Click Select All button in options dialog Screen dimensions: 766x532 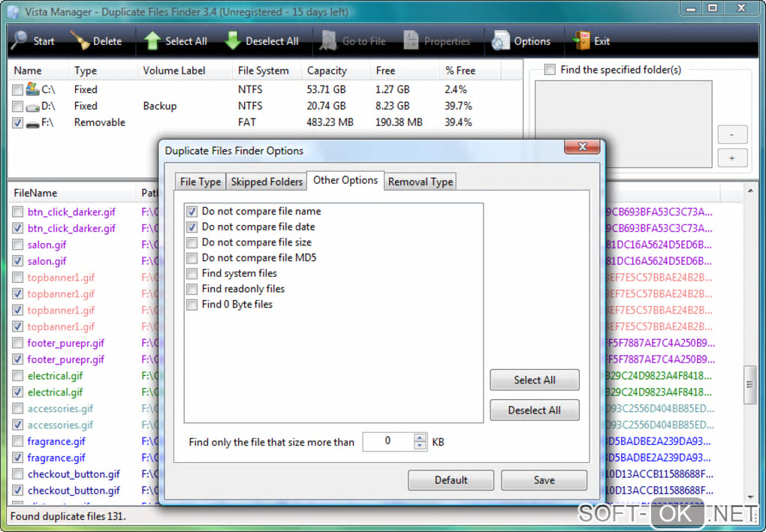[535, 380]
